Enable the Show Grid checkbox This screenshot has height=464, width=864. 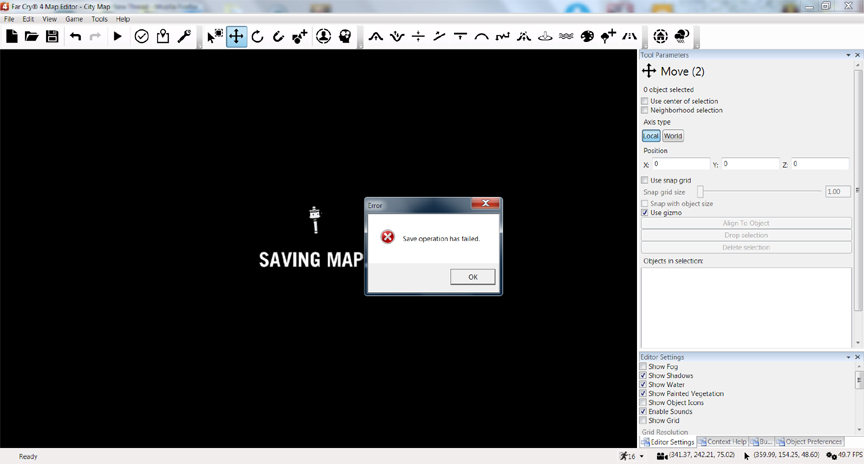[643, 420]
